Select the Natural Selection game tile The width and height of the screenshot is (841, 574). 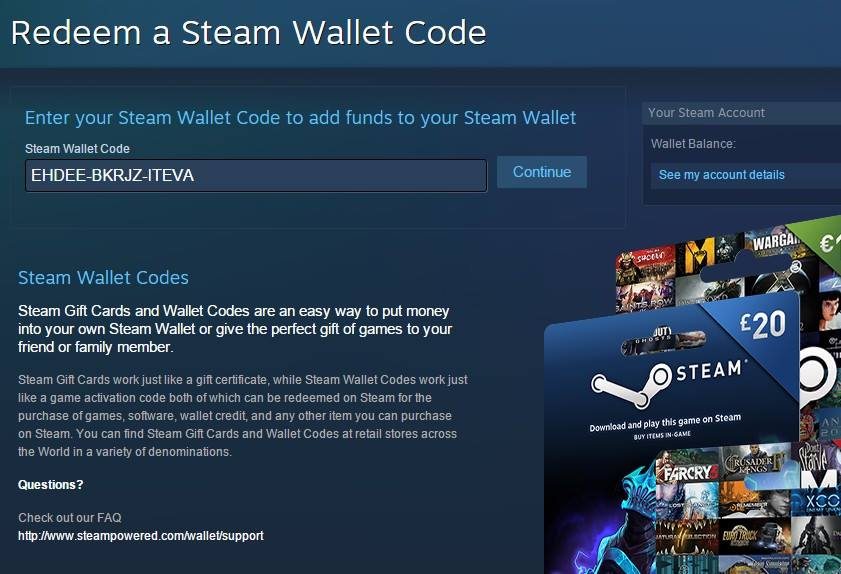pos(687,536)
